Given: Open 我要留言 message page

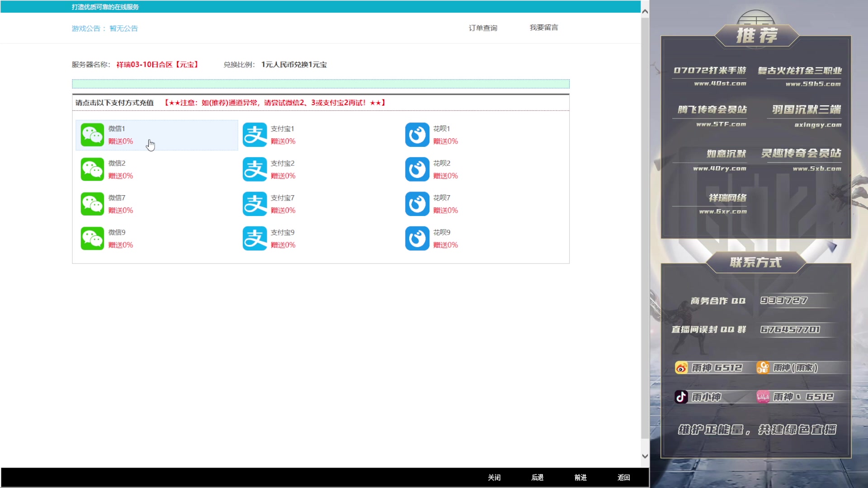Looking at the screenshot, I should pos(543,28).
